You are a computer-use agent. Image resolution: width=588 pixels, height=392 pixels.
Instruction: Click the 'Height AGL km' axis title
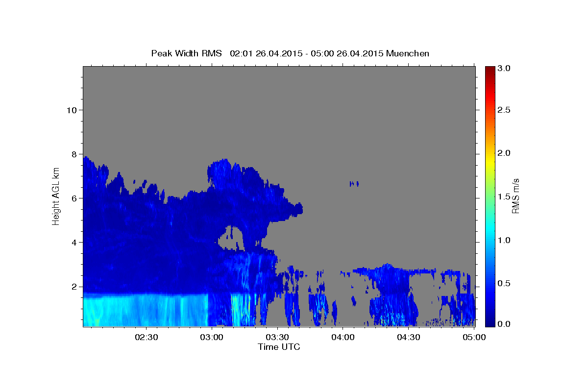point(56,196)
